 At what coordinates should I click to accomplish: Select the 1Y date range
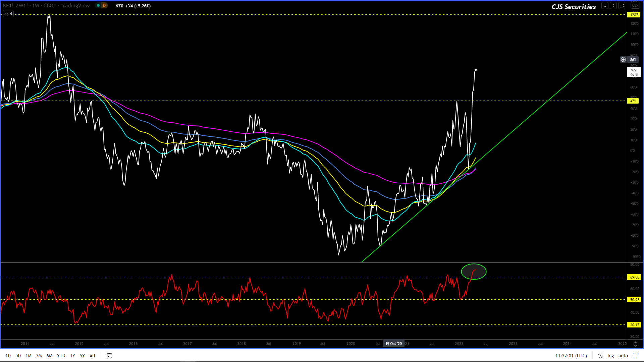point(72,356)
